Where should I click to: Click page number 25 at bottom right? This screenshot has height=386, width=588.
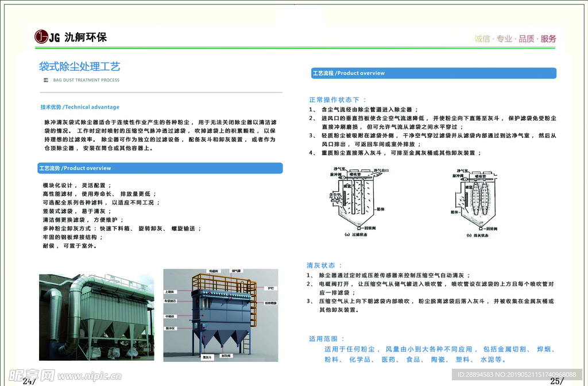[x=556, y=381]
